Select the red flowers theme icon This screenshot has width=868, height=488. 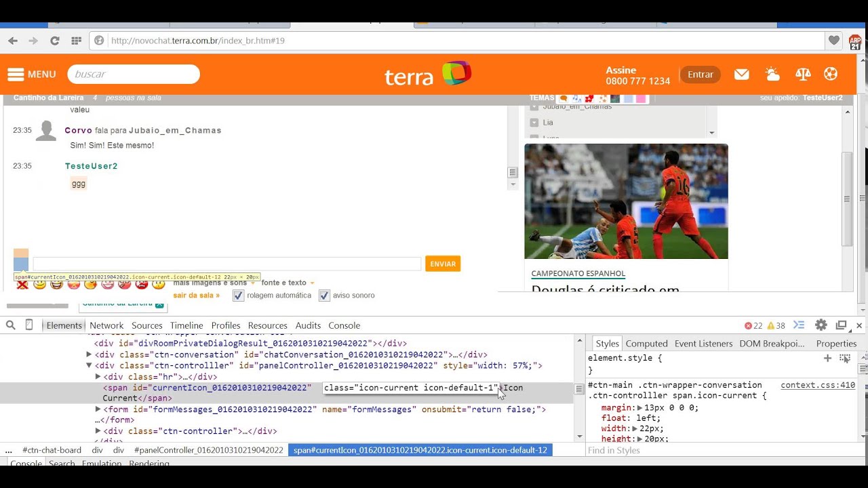[589, 98]
